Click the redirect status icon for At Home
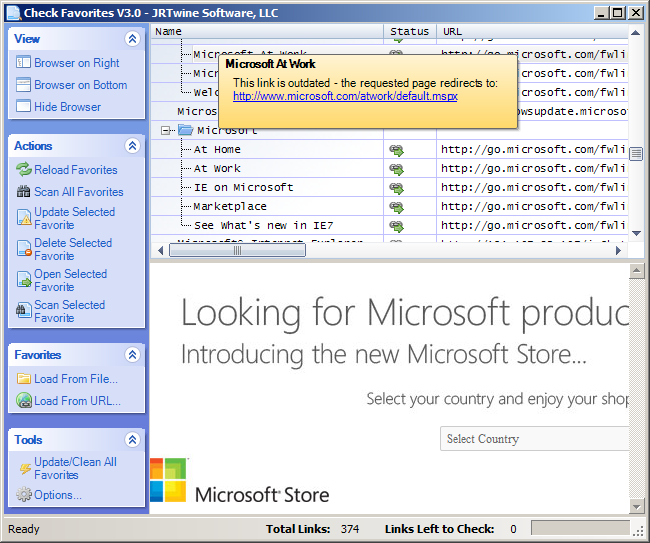This screenshot has height=543, width=650. coord(396,150)
